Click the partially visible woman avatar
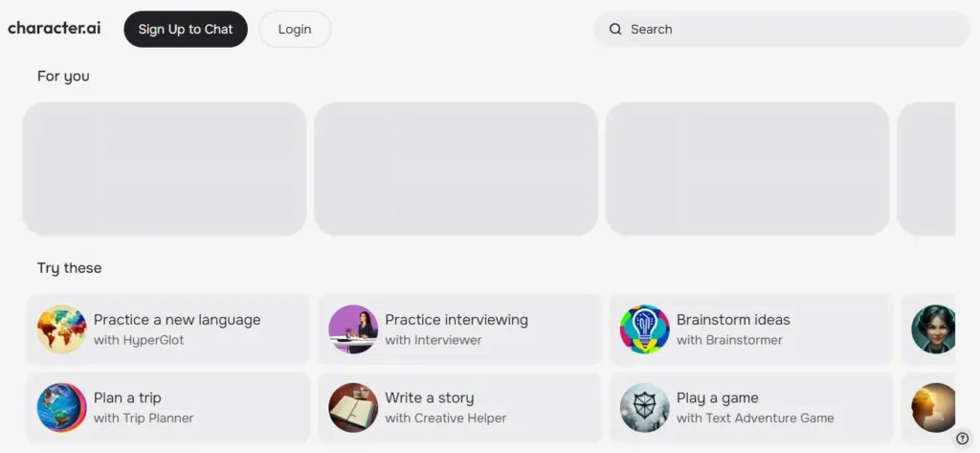Image resolution: width=980 pixels, height=453 pixels. point(933,329)
